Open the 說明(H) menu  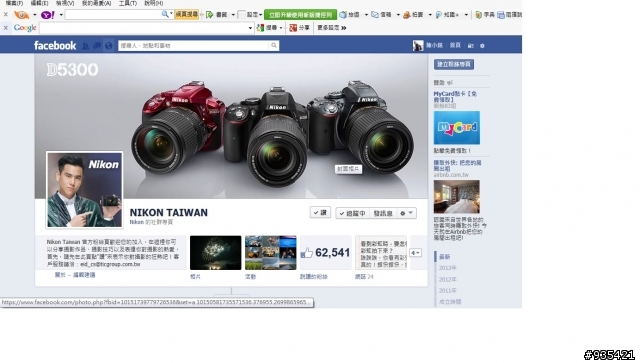pyautogui.click(x=153, y=3)
